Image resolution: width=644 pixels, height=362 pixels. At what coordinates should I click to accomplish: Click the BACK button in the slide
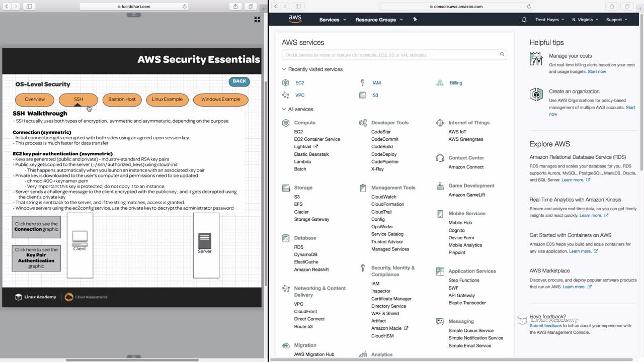(x=239, y=81)
